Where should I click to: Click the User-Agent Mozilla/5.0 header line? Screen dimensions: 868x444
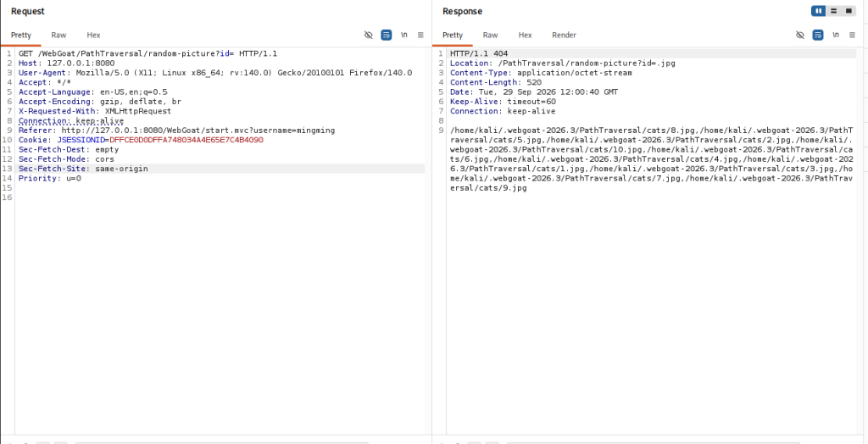tap(215, 73)
